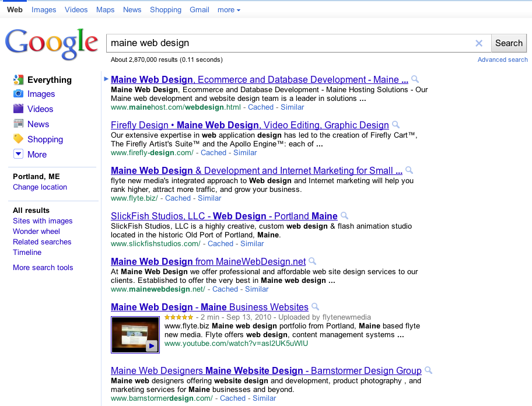Expand More search tools
The width and height of the screenshot is (532, 406).
[43, 268]
